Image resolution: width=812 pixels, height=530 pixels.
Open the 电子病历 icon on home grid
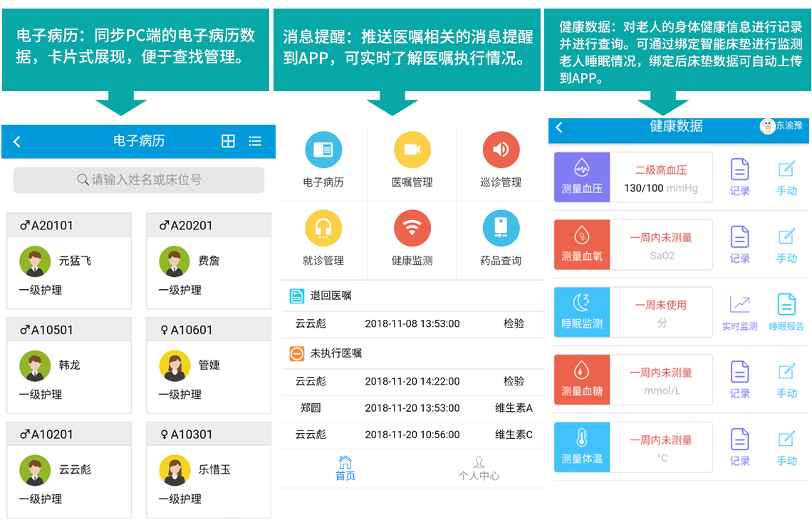(x=323, y=150)
